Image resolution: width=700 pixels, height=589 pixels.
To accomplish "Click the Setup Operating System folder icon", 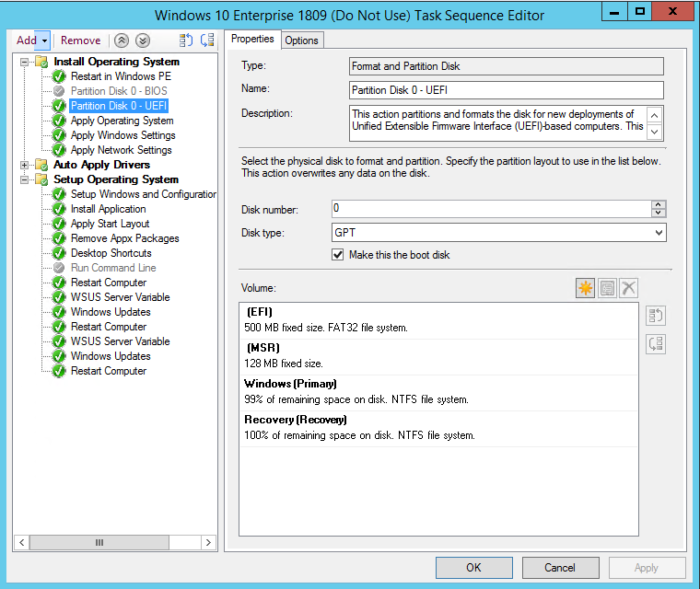I will tap(41, 179).
